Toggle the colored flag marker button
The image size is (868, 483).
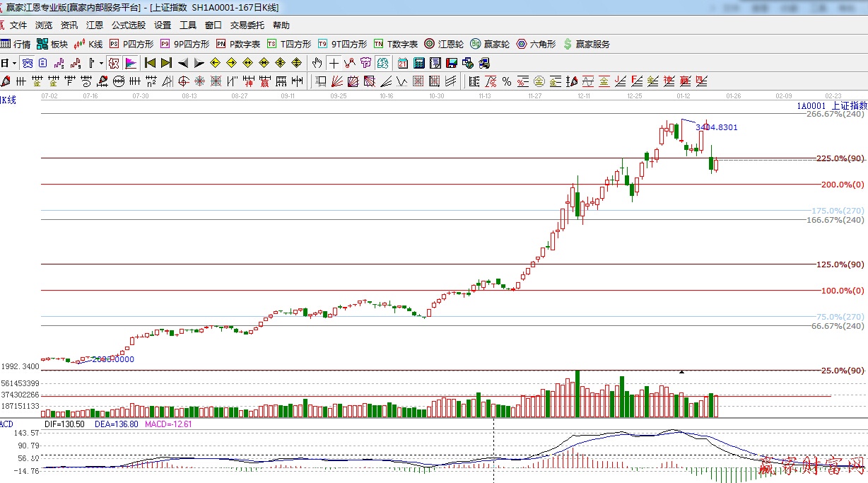(130, 63)
